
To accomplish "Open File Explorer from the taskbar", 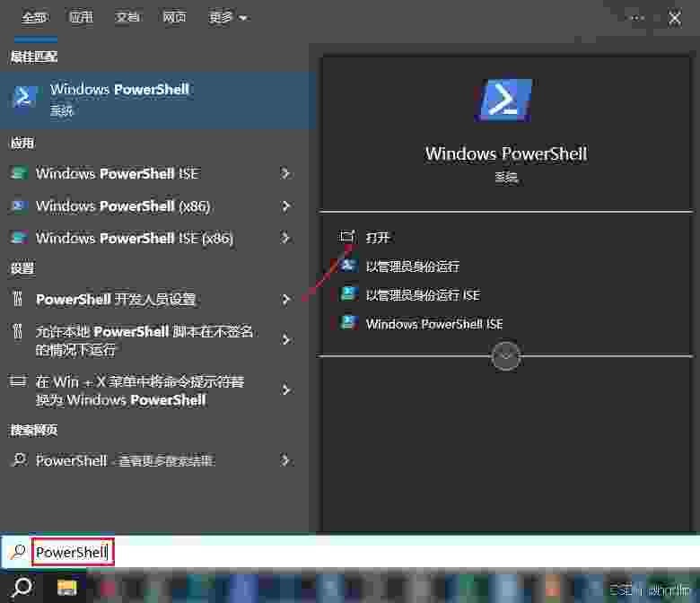I will click(x=67, y=588).
